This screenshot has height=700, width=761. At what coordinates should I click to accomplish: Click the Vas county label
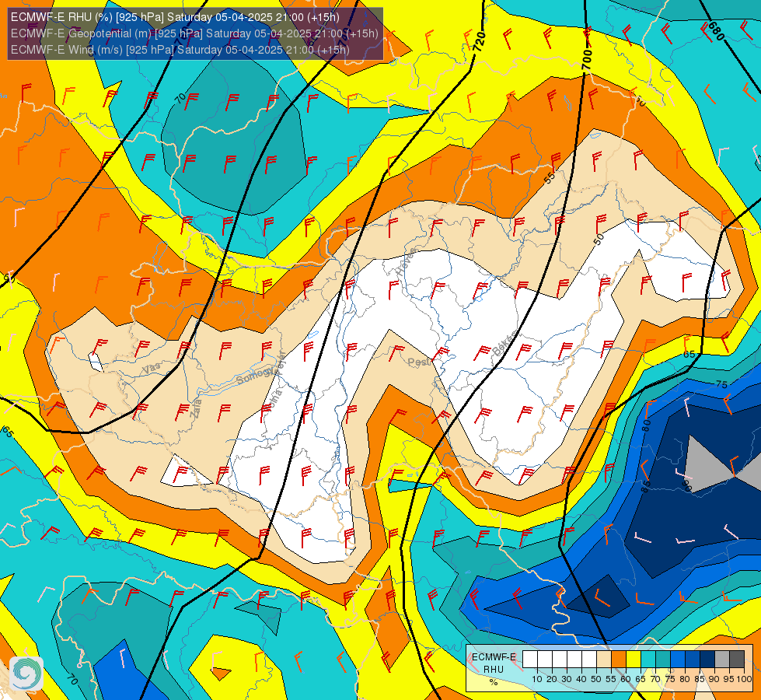tap(152, 369)
